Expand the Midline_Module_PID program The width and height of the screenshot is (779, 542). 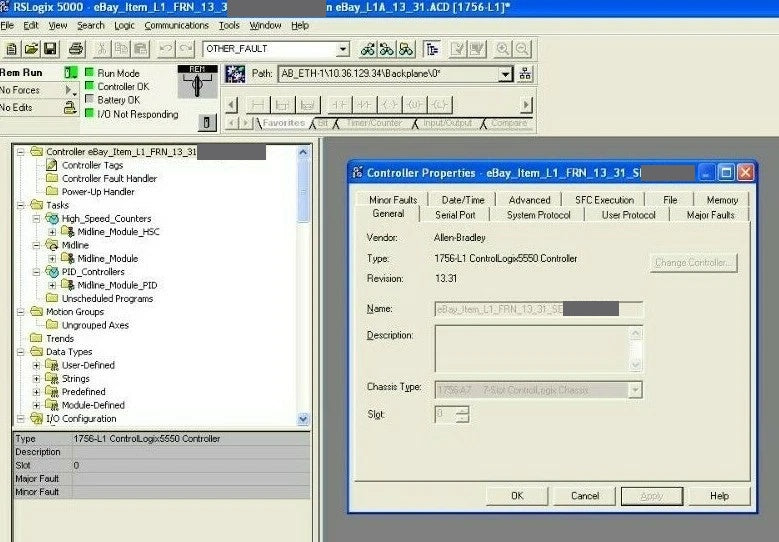click(52, 286)
